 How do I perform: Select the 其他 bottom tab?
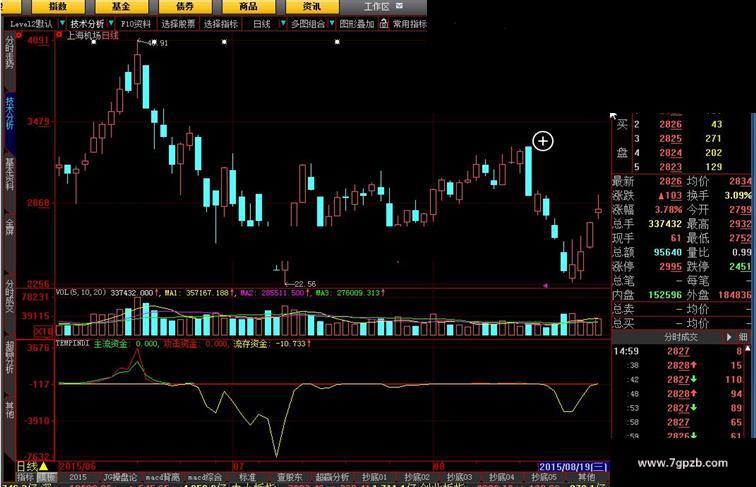click(x=587, y=477)
